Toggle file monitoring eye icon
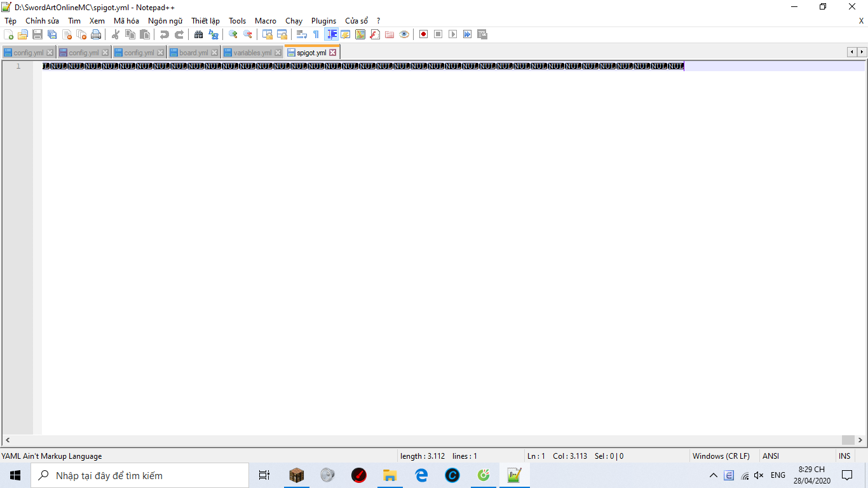Image resolution: width=868 pixels, height=488 pixels. (404, 34)
